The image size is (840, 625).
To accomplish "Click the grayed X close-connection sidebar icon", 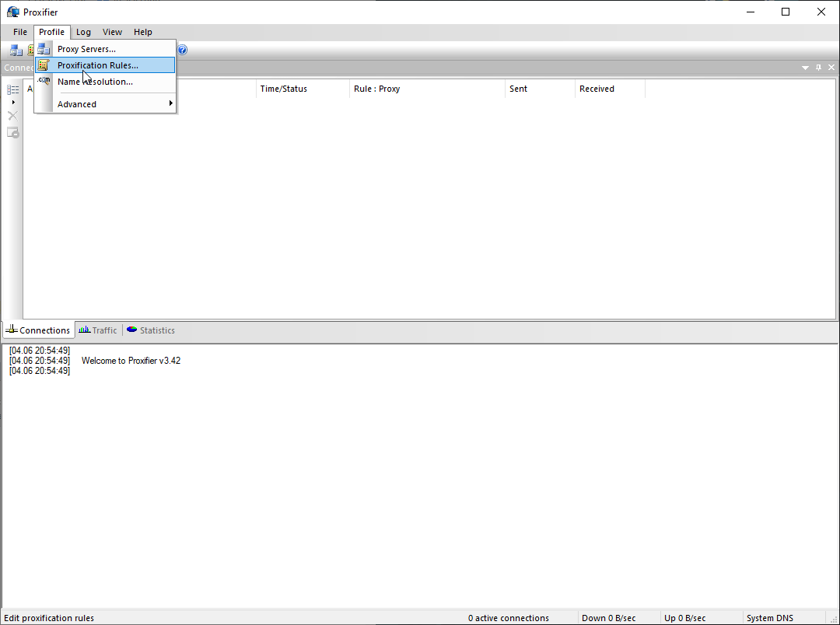I will (x=13, y=116).
